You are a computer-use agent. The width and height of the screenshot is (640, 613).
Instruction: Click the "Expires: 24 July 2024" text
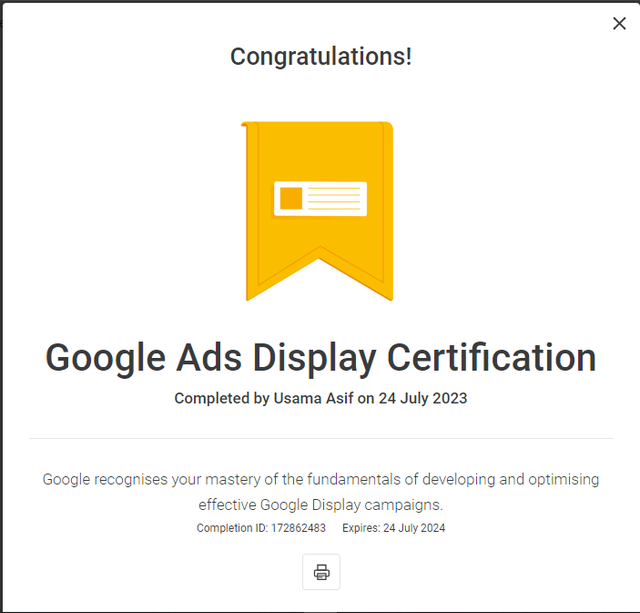[393, 528]
